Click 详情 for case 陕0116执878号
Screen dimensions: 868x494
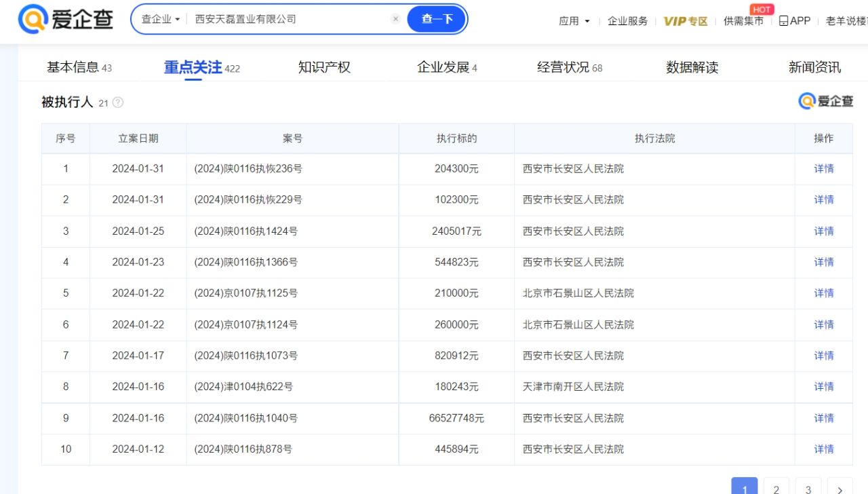(824, 450)
